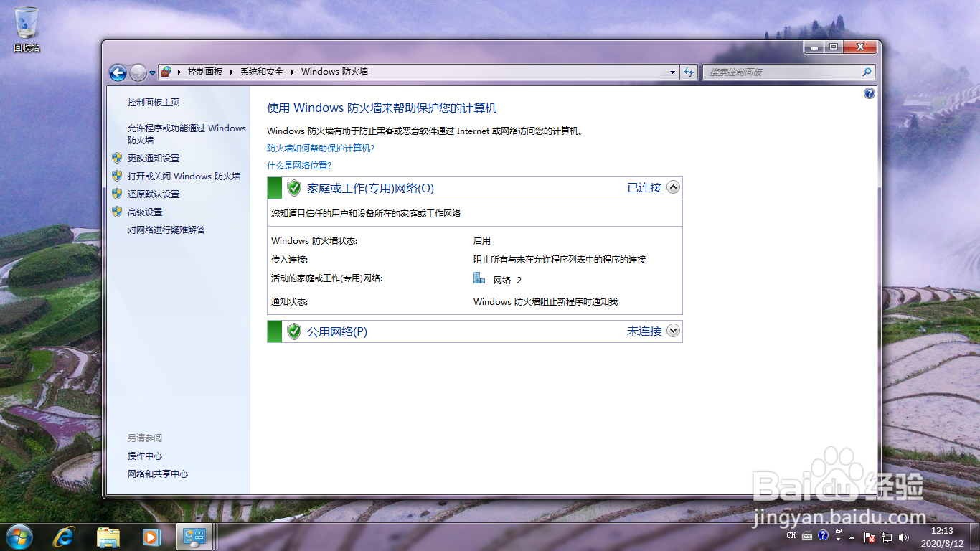Image resolution: width=980 pixels, height=551 pixels.
Task: Open 对网络进行疑难解答 link
Action: point(166,230)
